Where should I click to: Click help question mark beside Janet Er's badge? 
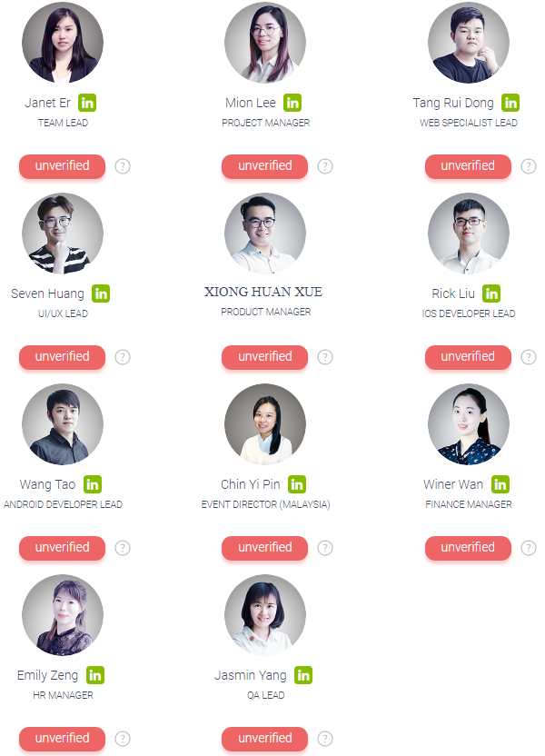[x=123, y=166]
